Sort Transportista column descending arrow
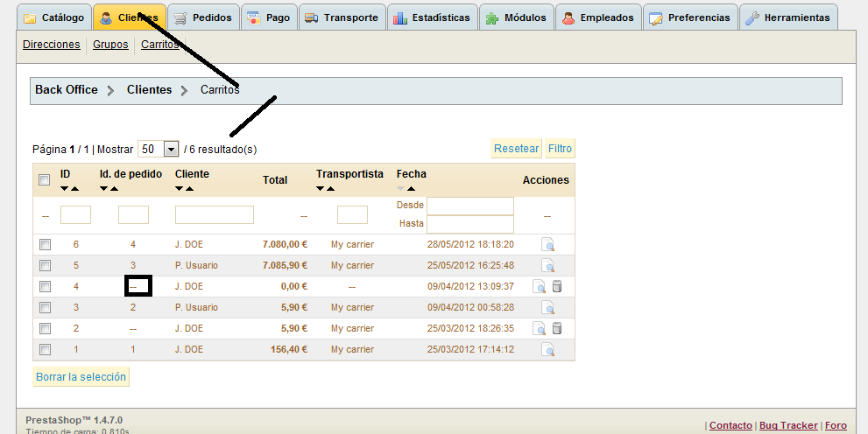 [x=321, y=189]
